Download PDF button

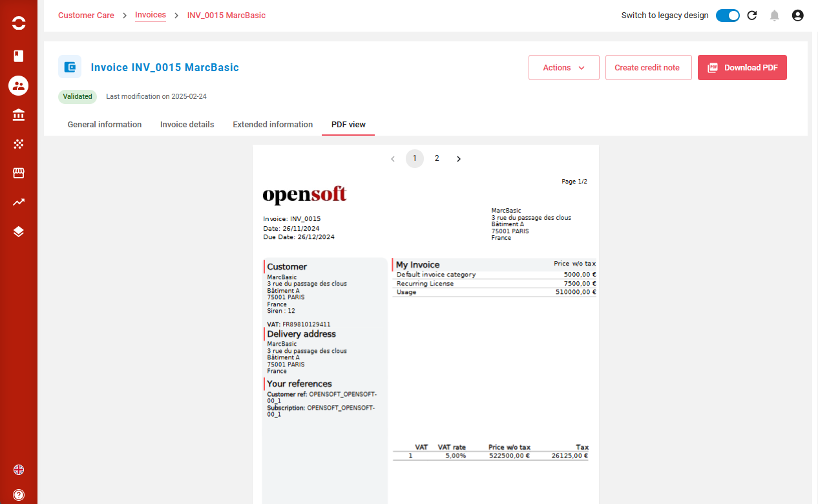click(742, 68)
